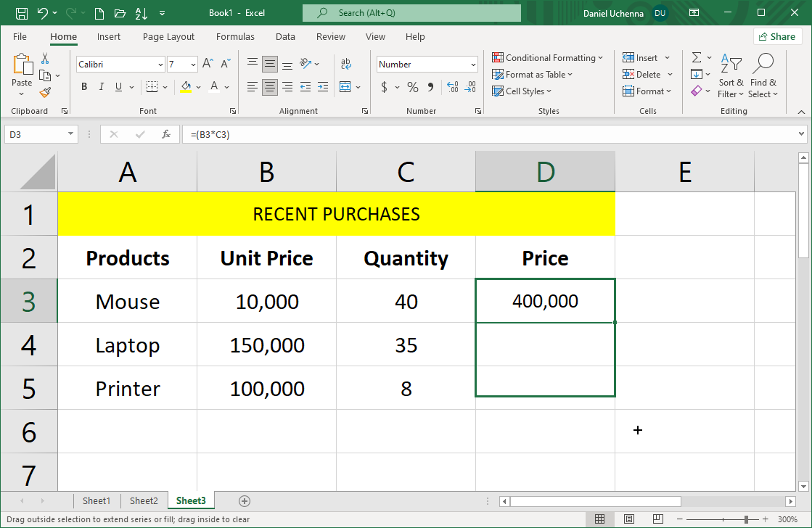Switch to the Formulas ribbon tab

pos(235,36)
